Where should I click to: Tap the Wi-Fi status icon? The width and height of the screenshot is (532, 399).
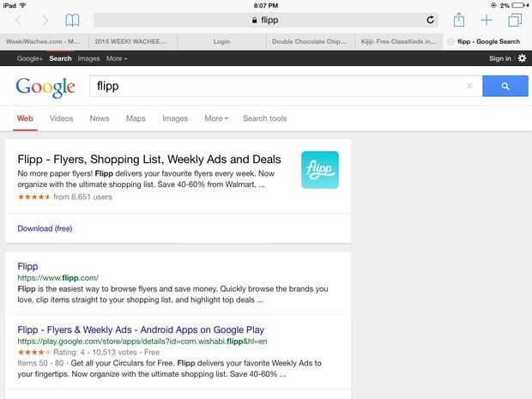(22, 5)
